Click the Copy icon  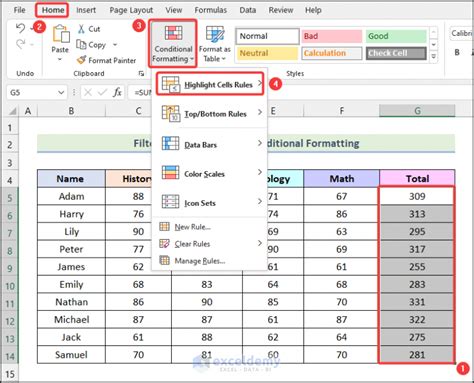coord(81,44)
